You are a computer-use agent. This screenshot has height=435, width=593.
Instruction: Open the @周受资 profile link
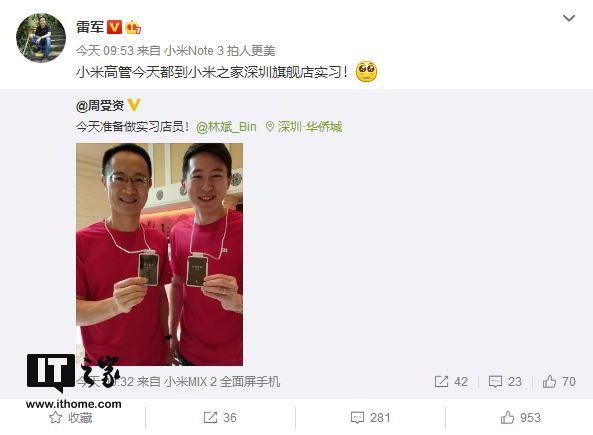(x=100, y=106)
